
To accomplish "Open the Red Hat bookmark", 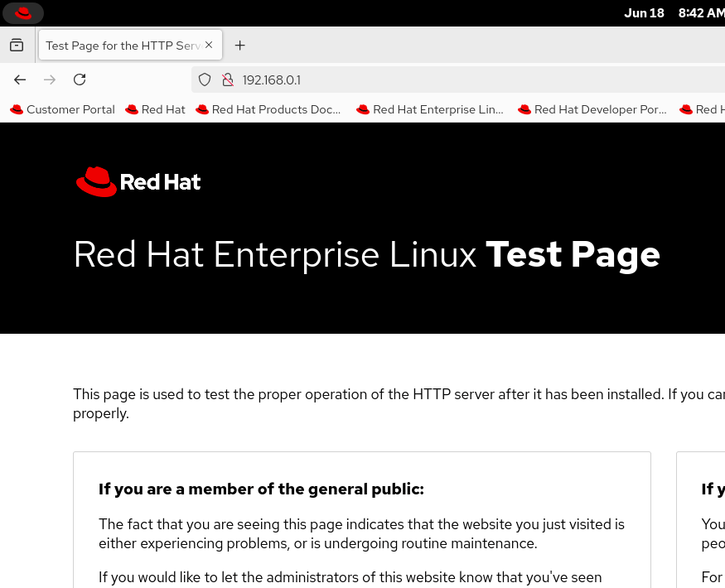I will pos(156,109).
